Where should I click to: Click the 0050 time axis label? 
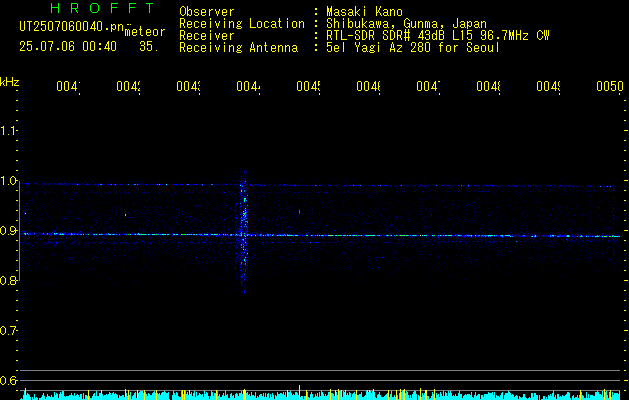610,86
